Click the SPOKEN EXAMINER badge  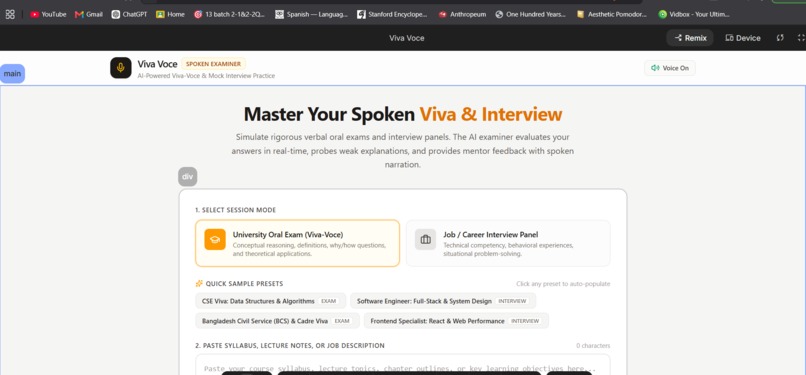213,64
